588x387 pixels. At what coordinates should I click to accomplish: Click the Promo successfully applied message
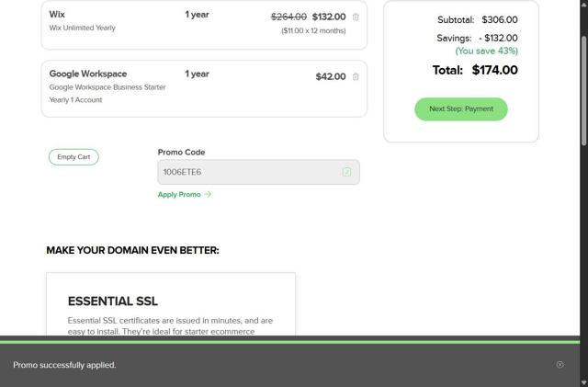(x=64, y=365)
